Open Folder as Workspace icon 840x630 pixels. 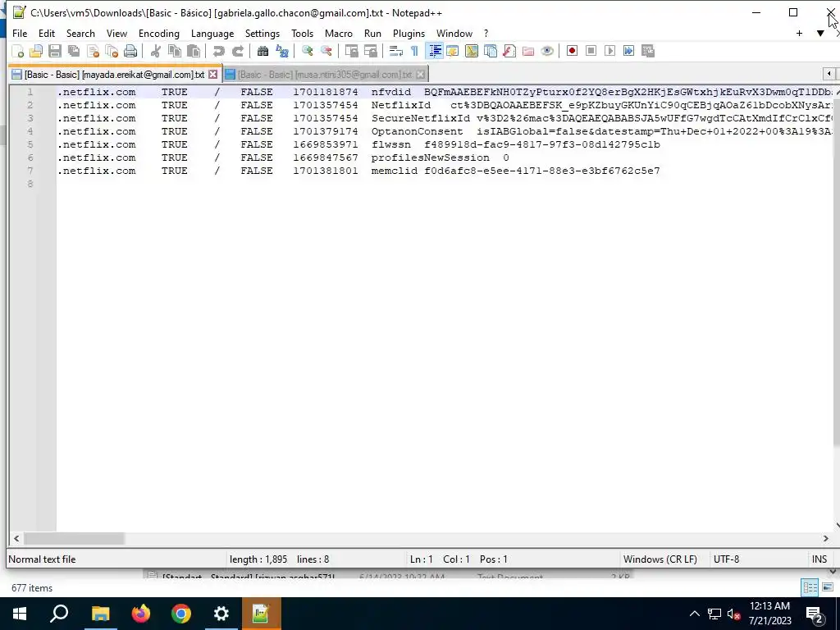coord(528,51)
